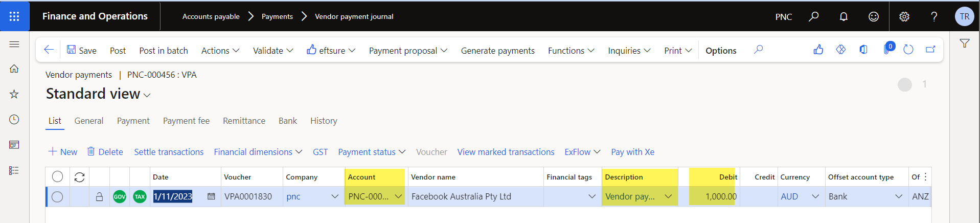Click View marked transactions link
Screen dimensions: 980x223
click(506, 152)
